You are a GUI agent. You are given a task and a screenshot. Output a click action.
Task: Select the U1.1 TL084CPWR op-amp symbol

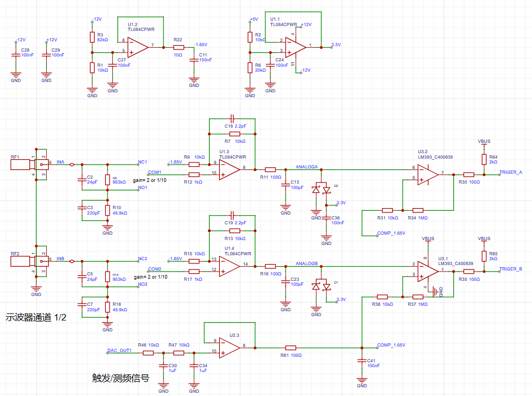295,47
